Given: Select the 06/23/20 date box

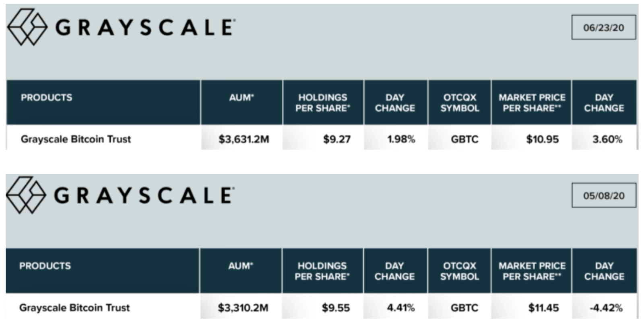Looking at the screenshot, I should click(x=604, y=27).
